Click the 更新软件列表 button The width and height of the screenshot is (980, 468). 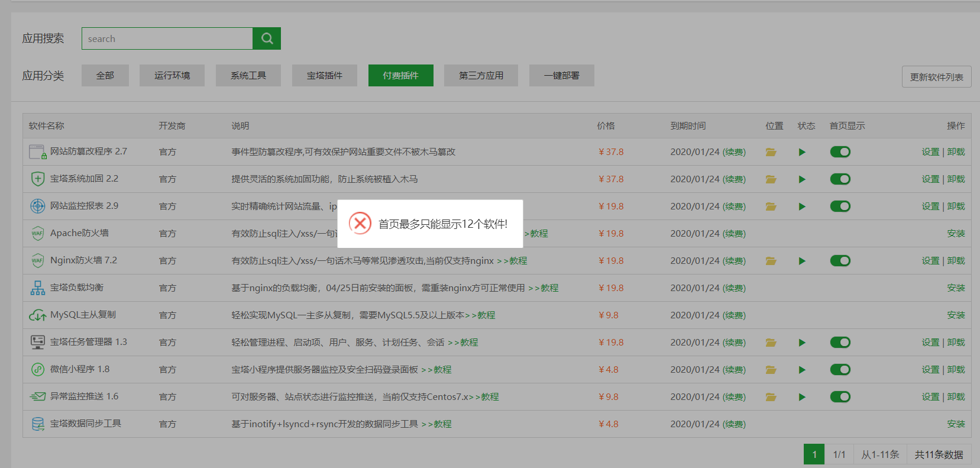937,77
